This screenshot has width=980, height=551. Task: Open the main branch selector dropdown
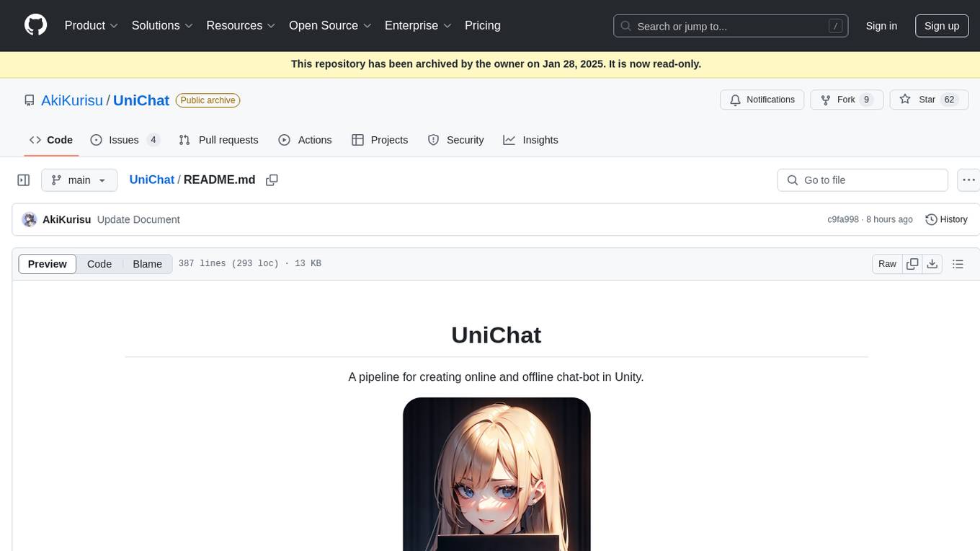(79, 180)
